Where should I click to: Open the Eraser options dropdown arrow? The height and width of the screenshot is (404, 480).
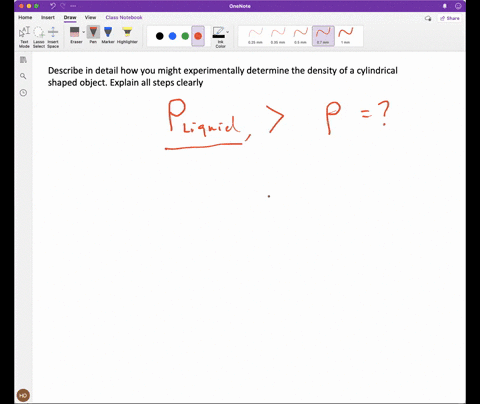pos(84,32)
